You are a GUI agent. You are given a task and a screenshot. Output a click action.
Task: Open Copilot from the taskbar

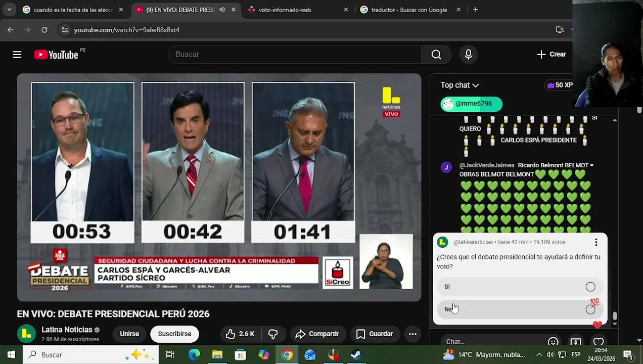point(264,355)
